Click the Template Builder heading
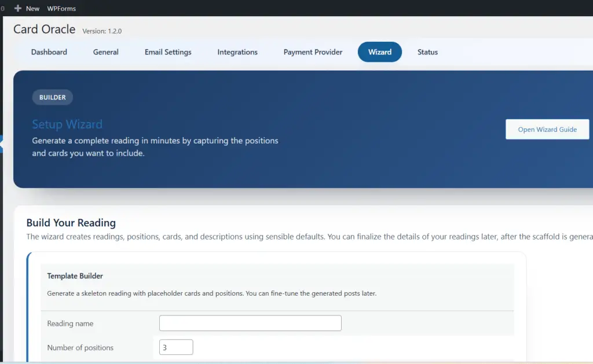Screen dimensions: 593x364 coord(75,276)
